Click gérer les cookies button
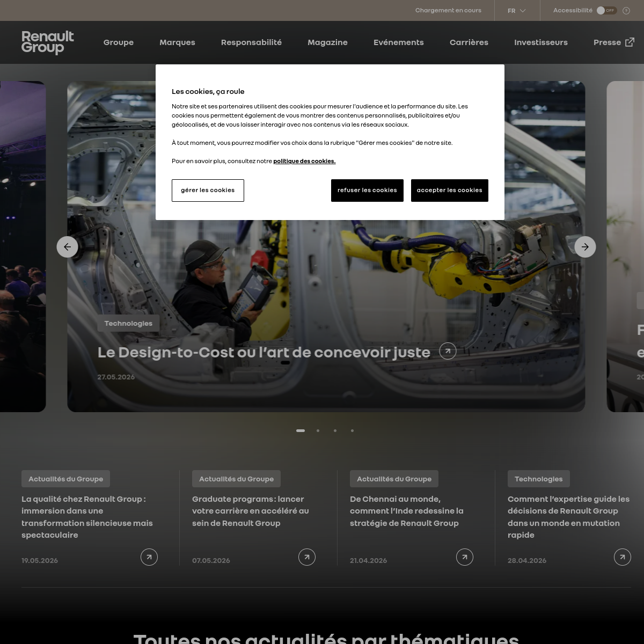 208,191
